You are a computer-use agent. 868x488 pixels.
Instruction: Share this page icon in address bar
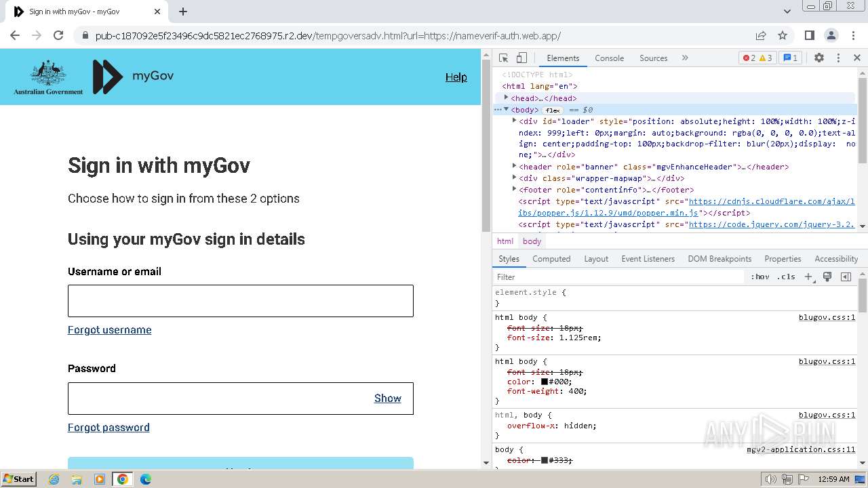tap(761, 35)
